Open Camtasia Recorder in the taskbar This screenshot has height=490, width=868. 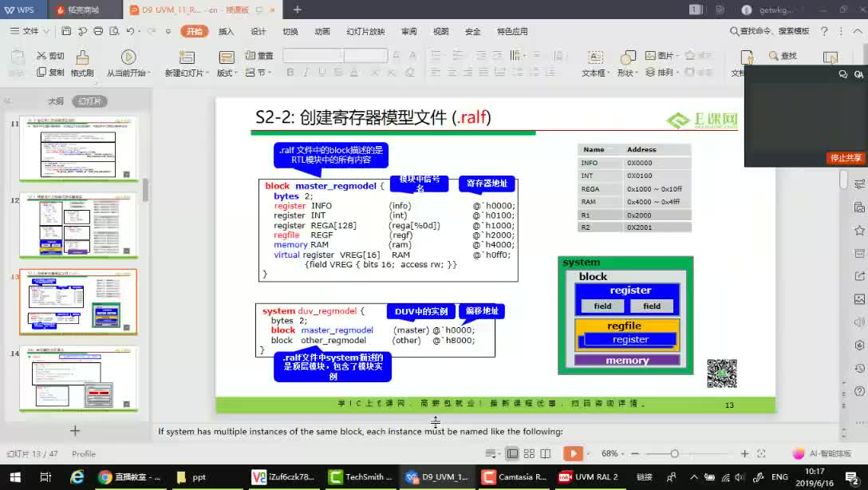pos(515,476)
